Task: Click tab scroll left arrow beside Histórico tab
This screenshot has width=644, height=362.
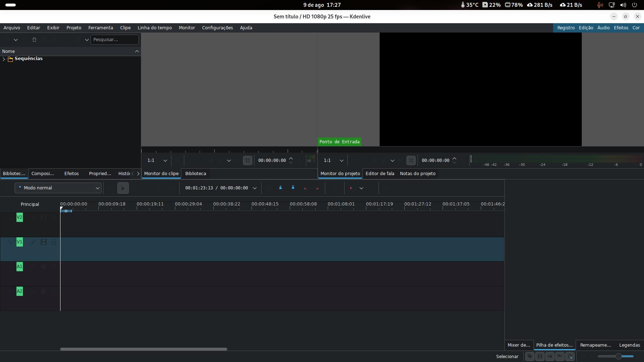Action: tap(132, 174)
